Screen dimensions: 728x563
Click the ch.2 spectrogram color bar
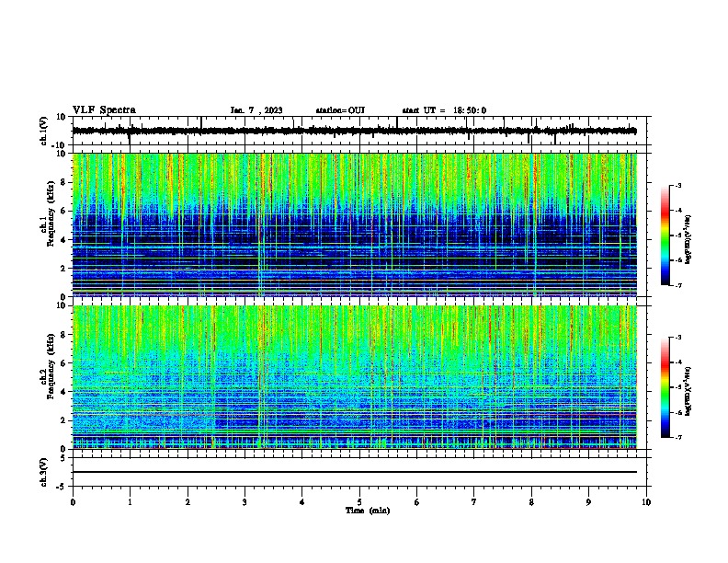pyautogui.click(x=665, y=387)
